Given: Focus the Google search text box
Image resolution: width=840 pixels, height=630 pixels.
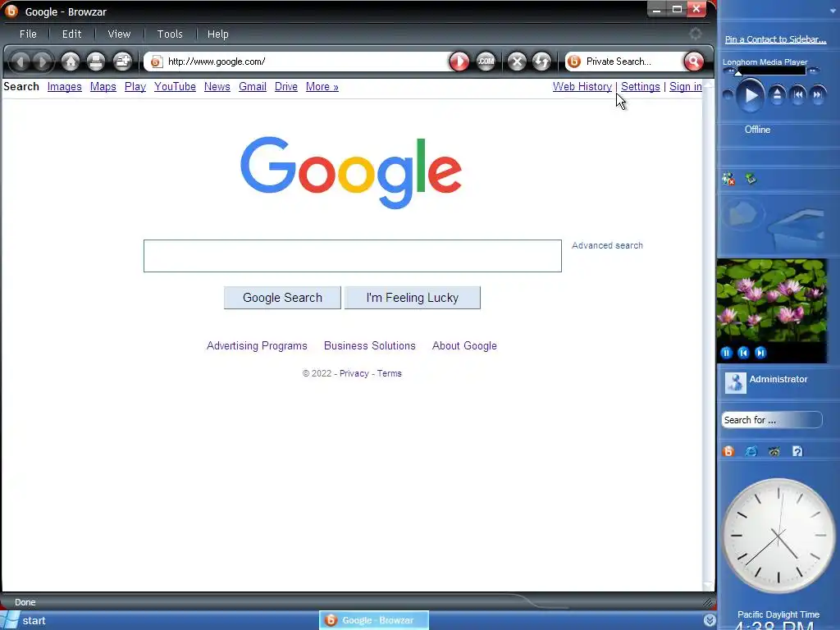Looking at the screenshot, I should tap(353, 256).
